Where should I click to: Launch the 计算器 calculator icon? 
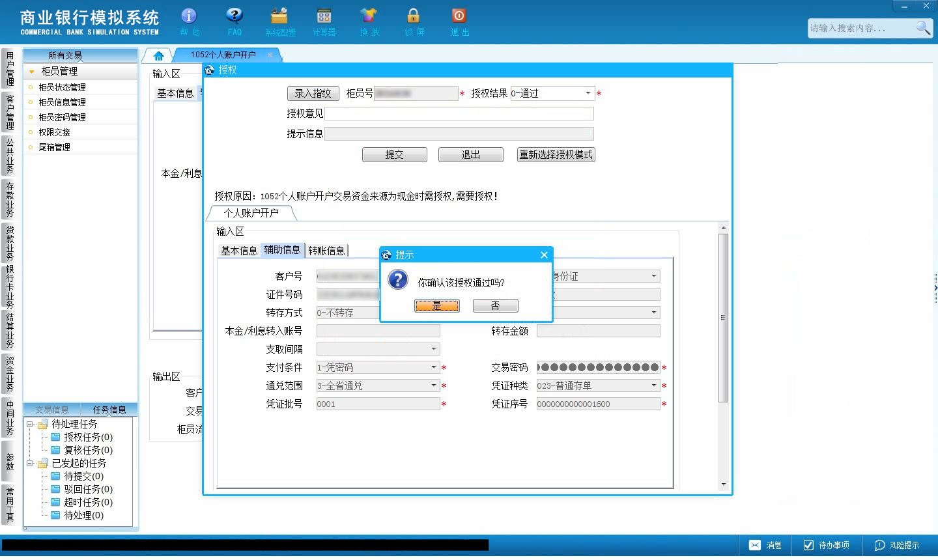tap(324, 21)
